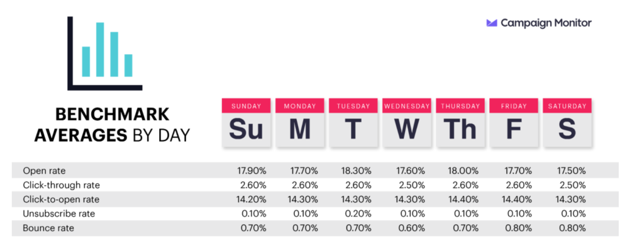Image resolution: width=644 pixels, height=250 pixels.
Task: Click the Unsubscribe rate row label
Action: [55, 214]
